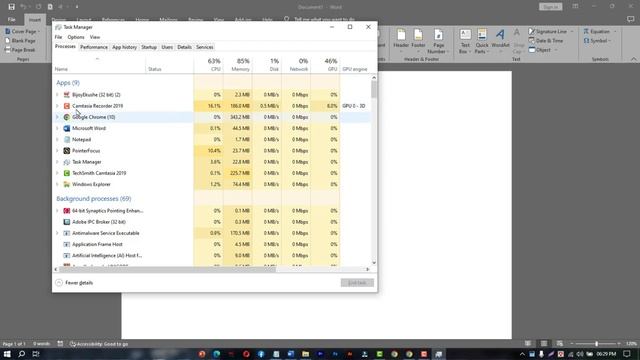
Task: Insert WordArt from Word ribbon
Action: pos(500,41)
